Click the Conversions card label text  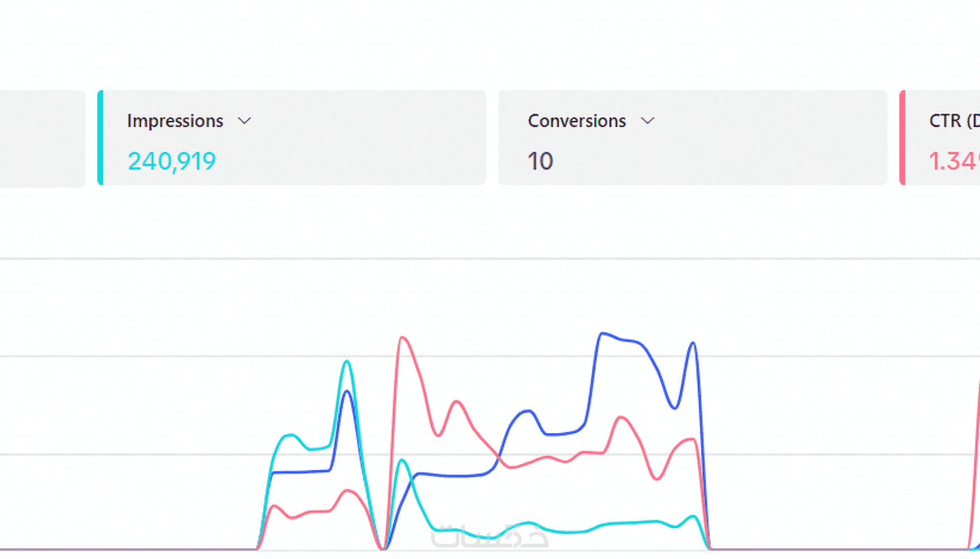pyautogui.click(x=576, y=121)
